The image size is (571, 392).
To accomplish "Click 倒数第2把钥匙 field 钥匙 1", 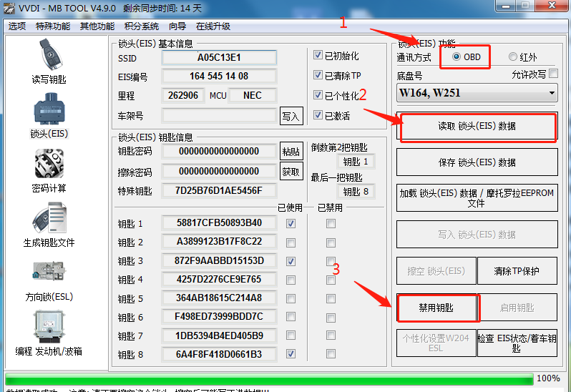I will click(356, 162).
